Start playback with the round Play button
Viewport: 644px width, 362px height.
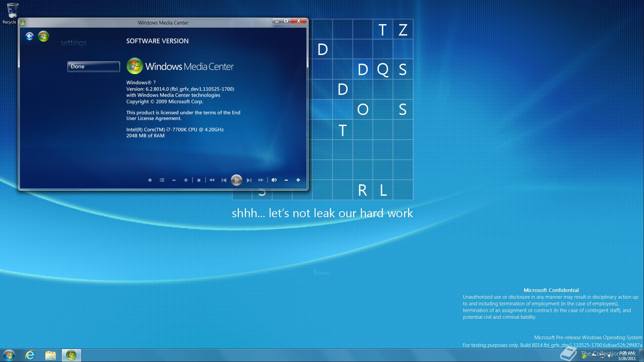236,180
